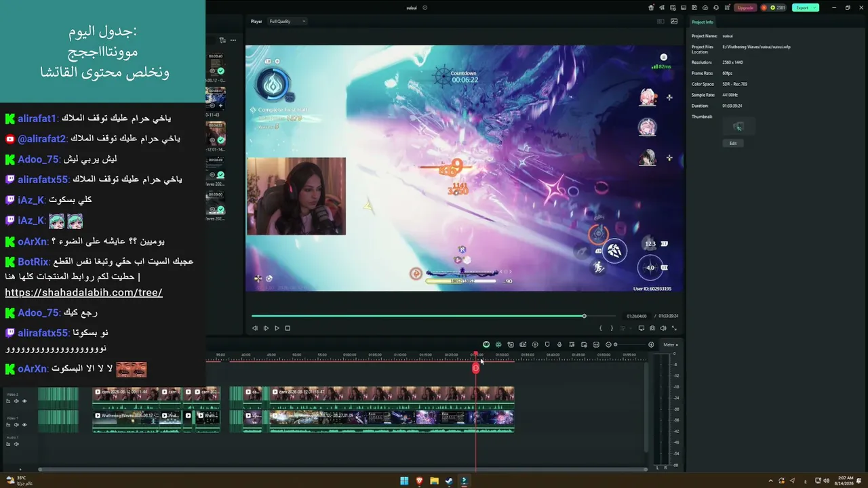Open the three-dot more menu in media panel
Screen dimensions: 868x488
233,40
